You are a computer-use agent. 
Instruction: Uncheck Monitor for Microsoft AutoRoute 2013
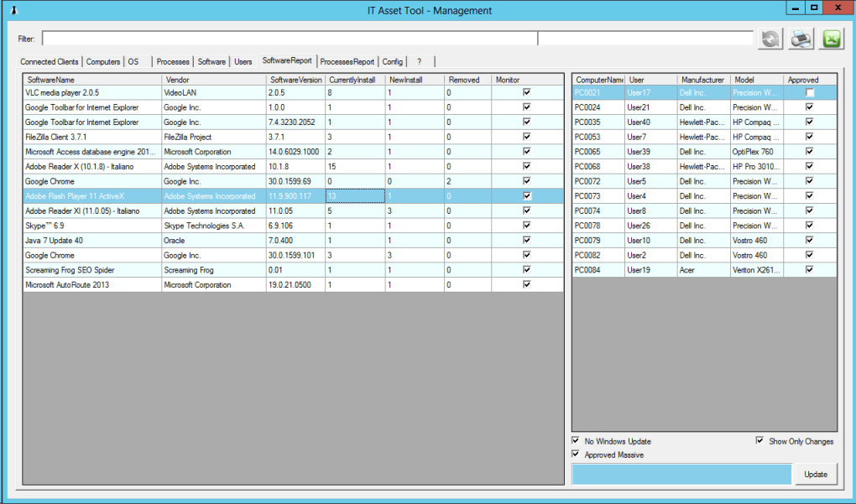pyautogui.click(x=526, y=284)
